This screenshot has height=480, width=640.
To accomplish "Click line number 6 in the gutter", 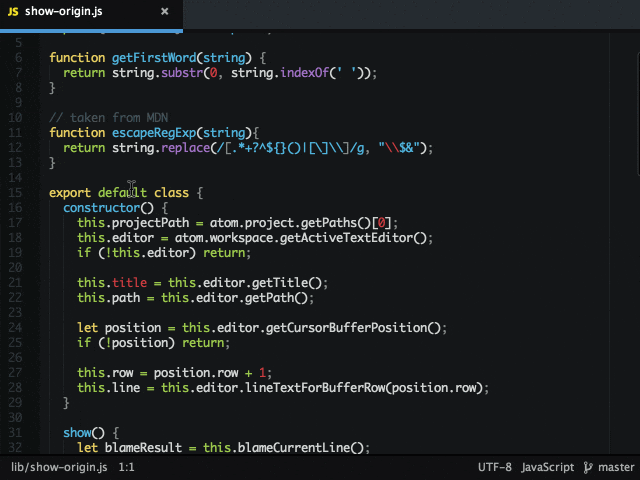I will pos(19,58).
